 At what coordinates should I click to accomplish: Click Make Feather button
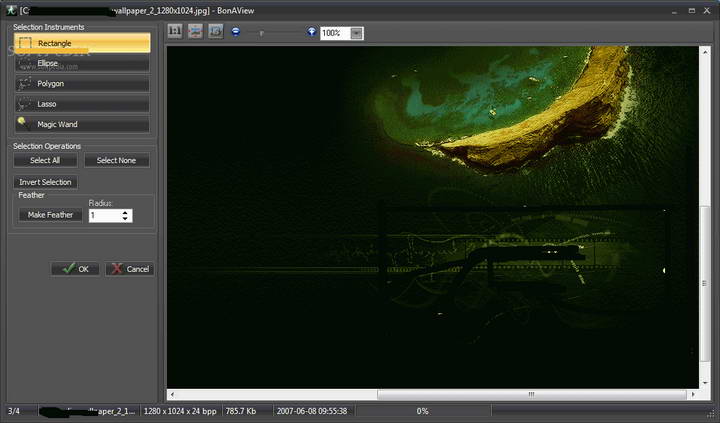point(51,215)
